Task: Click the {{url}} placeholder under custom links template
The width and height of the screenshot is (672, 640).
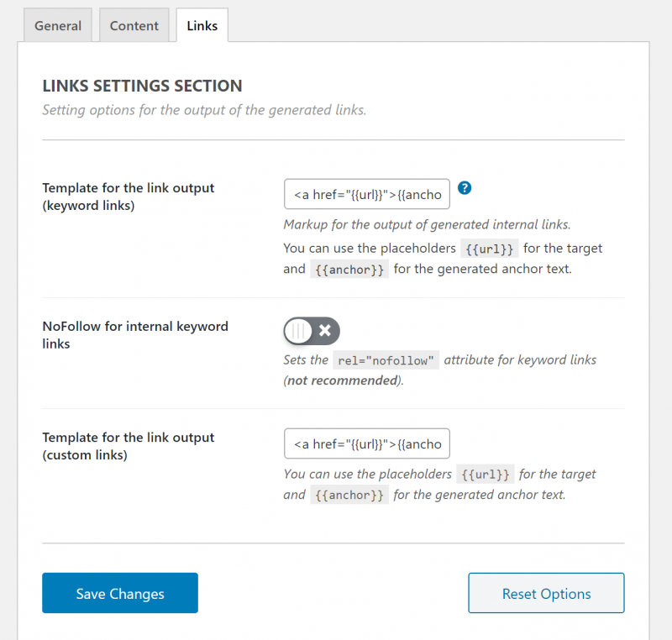Action: click(x=486, y=475)
